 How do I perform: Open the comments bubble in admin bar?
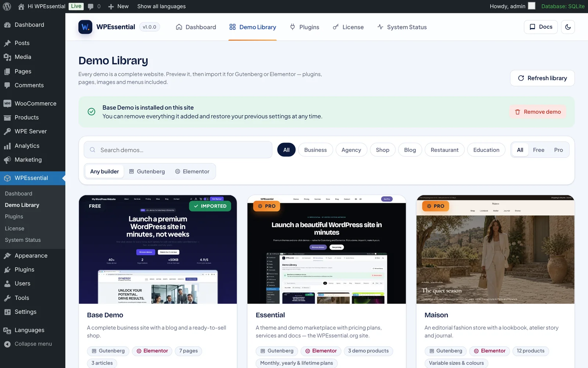[91, 7]
